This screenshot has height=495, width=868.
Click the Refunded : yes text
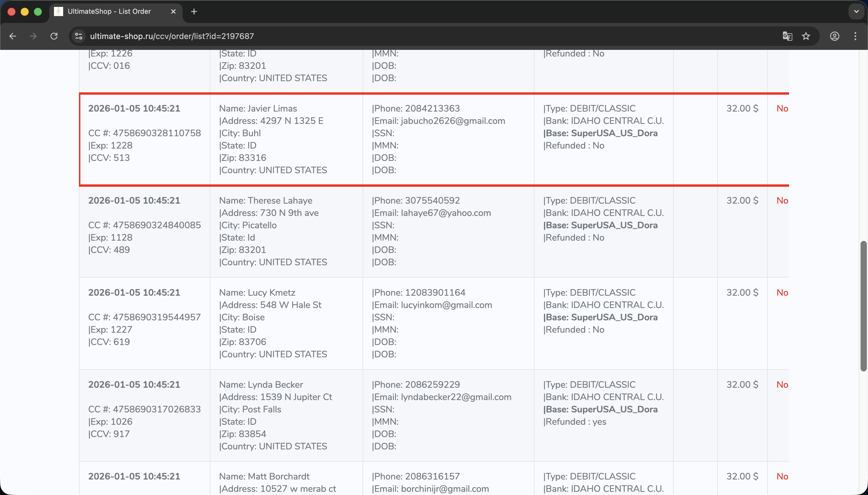pos(575,422)
